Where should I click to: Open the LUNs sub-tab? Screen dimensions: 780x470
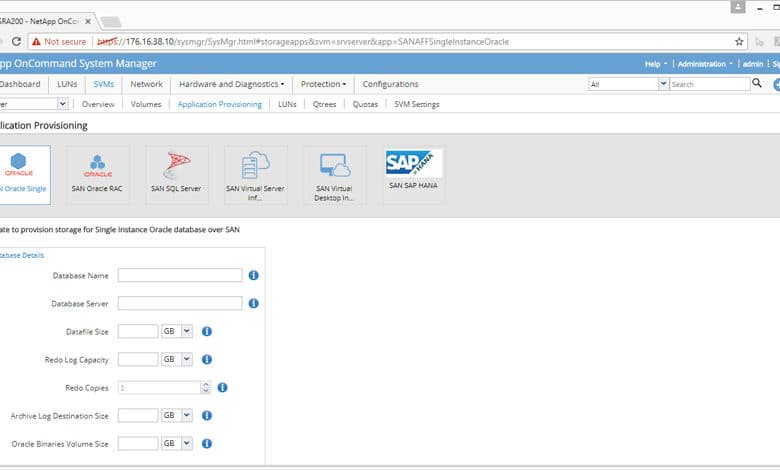287,104
